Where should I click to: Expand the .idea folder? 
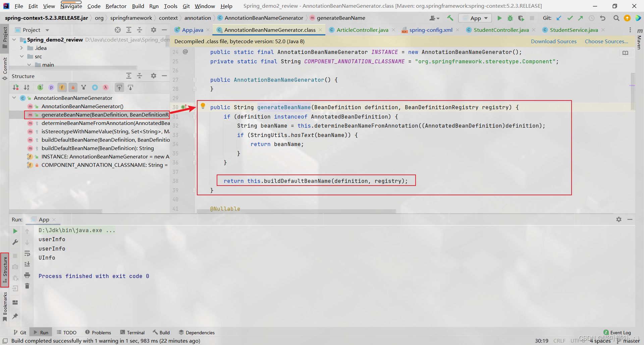click(22, 48)
